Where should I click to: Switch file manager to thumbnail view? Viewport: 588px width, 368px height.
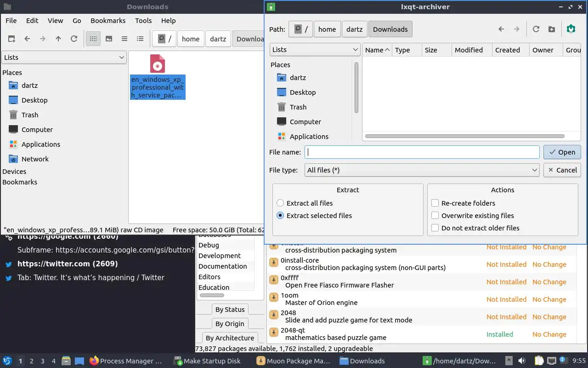tap(109, 39)
